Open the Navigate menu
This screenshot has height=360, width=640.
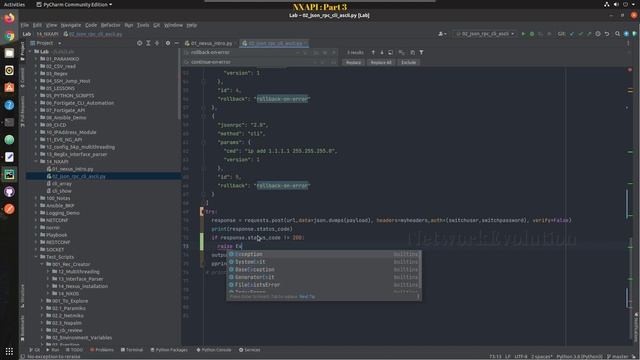point(71,25)
